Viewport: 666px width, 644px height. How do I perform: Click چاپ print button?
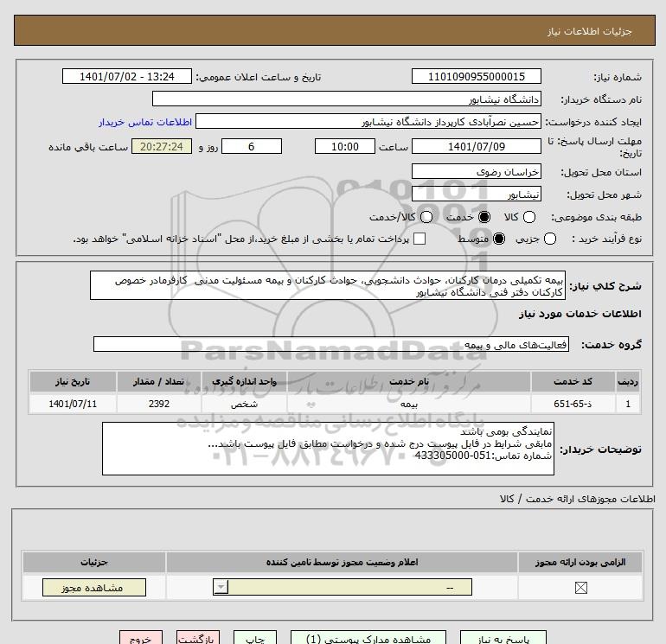[x=255, y=638]
